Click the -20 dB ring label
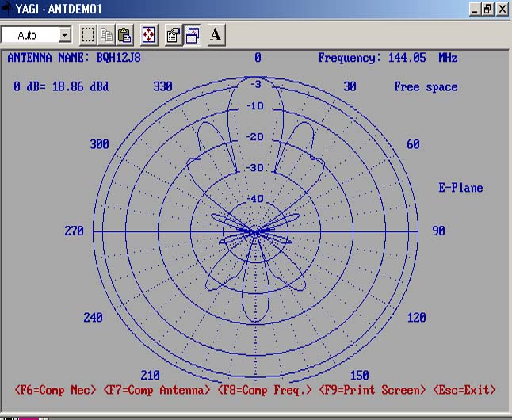 point(255,137)
